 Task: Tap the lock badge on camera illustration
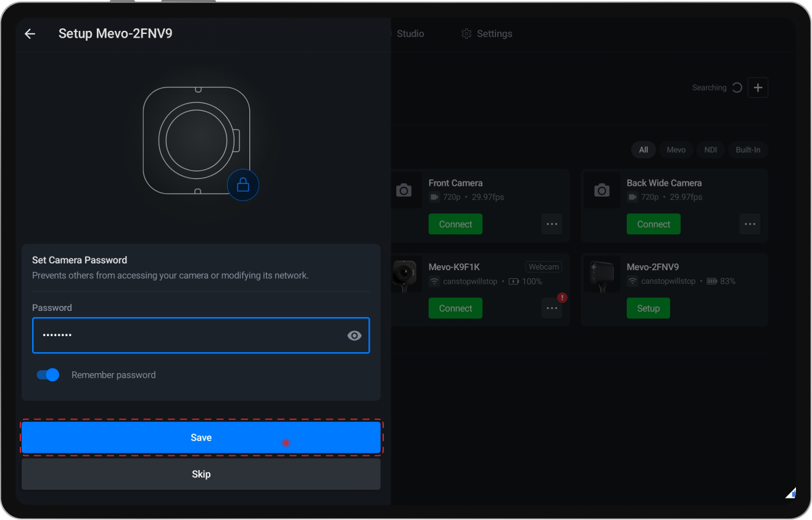coord(243,184)
